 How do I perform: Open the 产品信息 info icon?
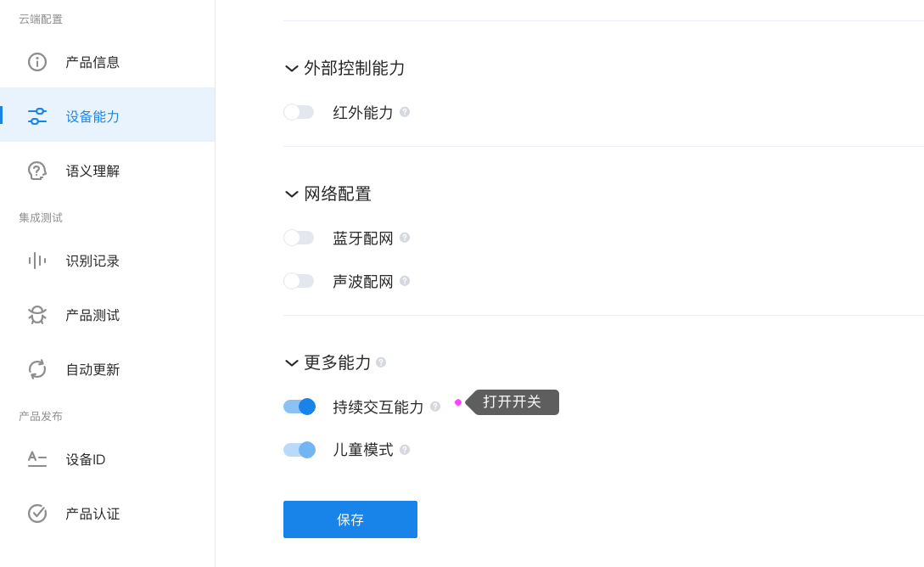(x=37, y=62)
